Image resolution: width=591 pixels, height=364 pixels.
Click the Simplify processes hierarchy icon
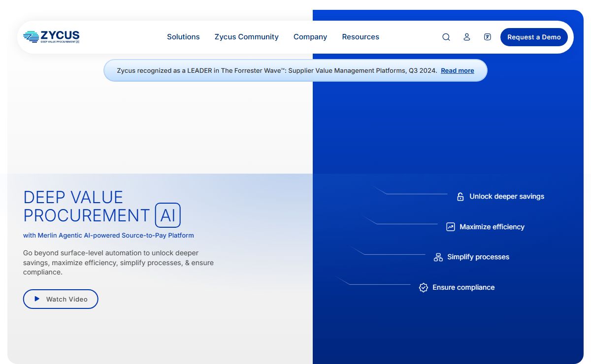pyautogui.click(x=438, y=257)
